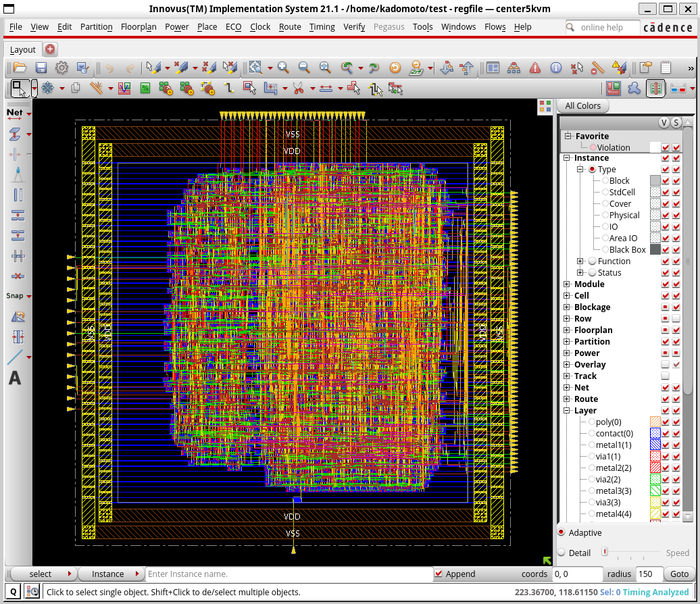Click the Instance selector button
This screenshot has height=604, width=700.
tap(111, 574)
